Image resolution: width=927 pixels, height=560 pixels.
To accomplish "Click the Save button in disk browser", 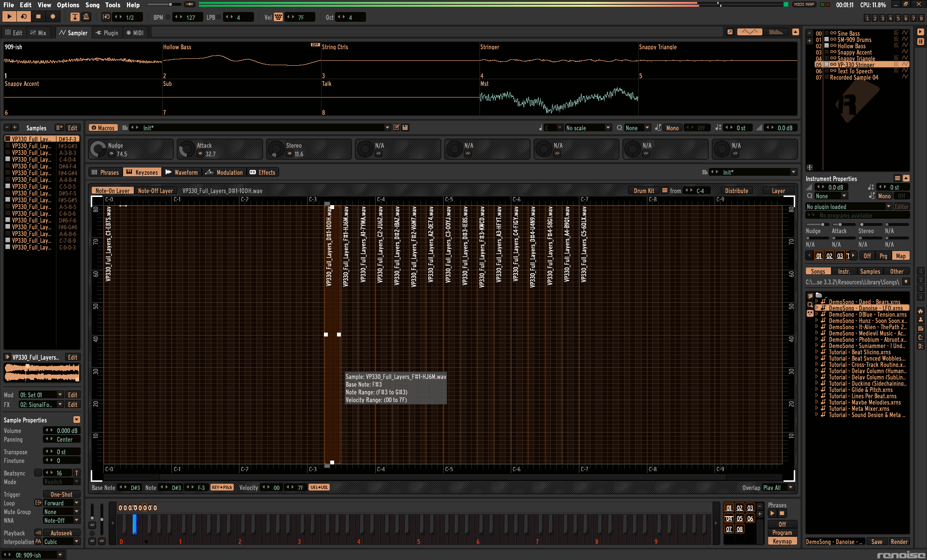I will (877, 542).
